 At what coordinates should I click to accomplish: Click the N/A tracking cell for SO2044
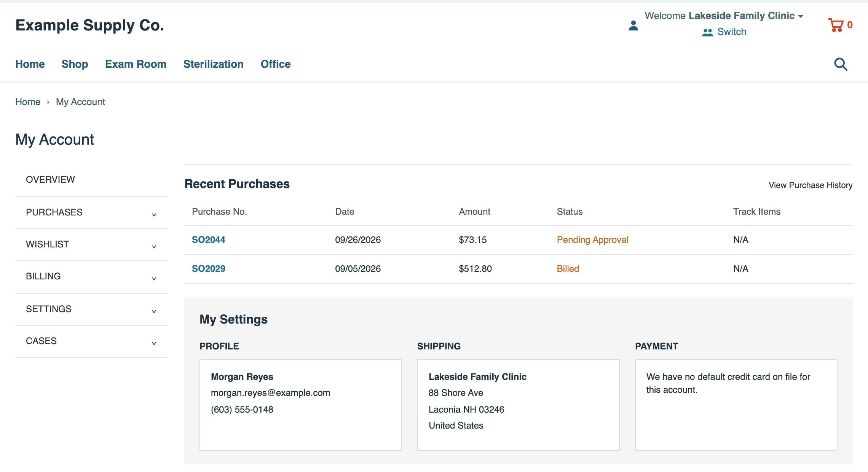[x=741, y=240]
